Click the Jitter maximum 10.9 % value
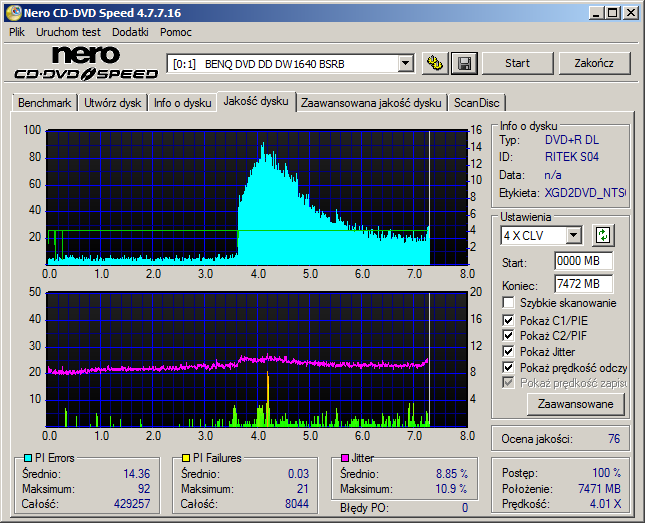The height and width of the screenshot is (523, 645). pyautogui.click(x=451, y=489)
